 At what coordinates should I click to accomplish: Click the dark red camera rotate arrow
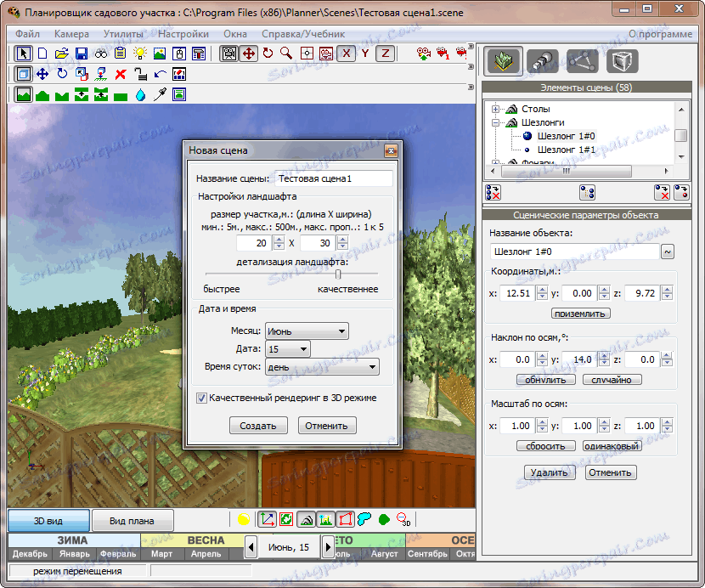(x=268, y=54)
